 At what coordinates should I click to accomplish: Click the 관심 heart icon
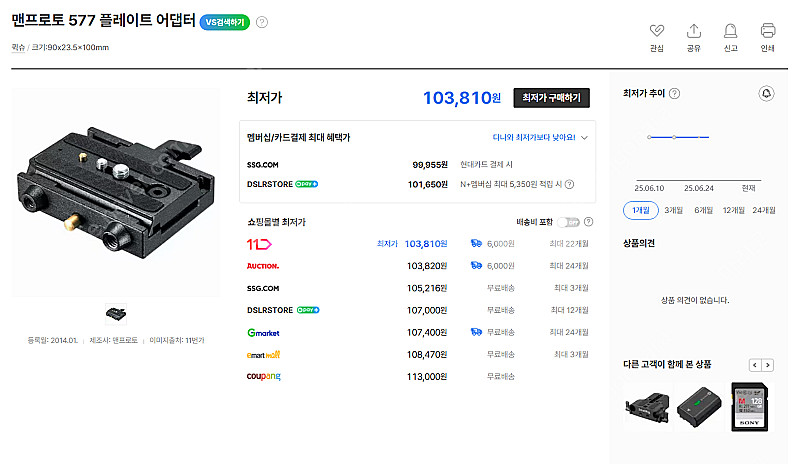[x=657, y=31]
